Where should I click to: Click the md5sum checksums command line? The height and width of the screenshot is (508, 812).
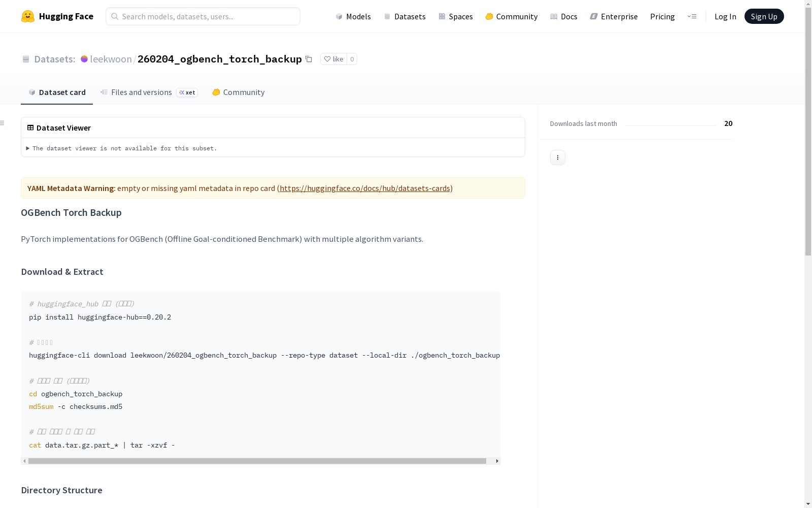(x=76, y=406)
